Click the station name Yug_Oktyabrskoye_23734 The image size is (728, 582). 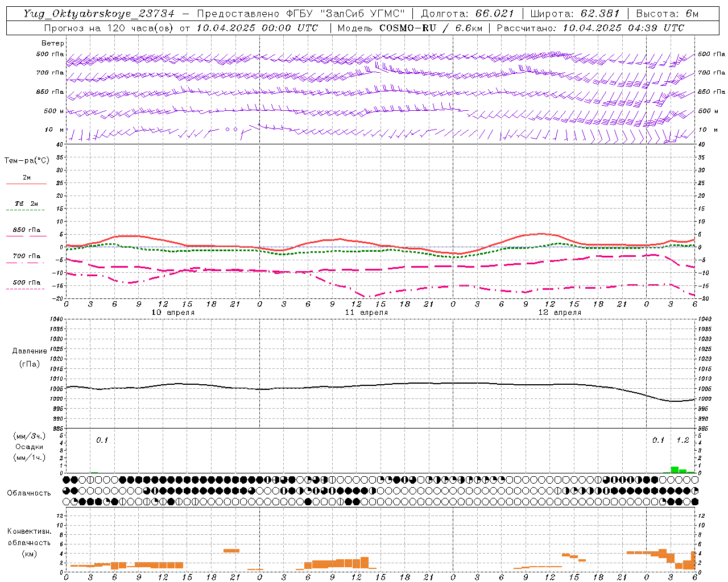(99, 14)
